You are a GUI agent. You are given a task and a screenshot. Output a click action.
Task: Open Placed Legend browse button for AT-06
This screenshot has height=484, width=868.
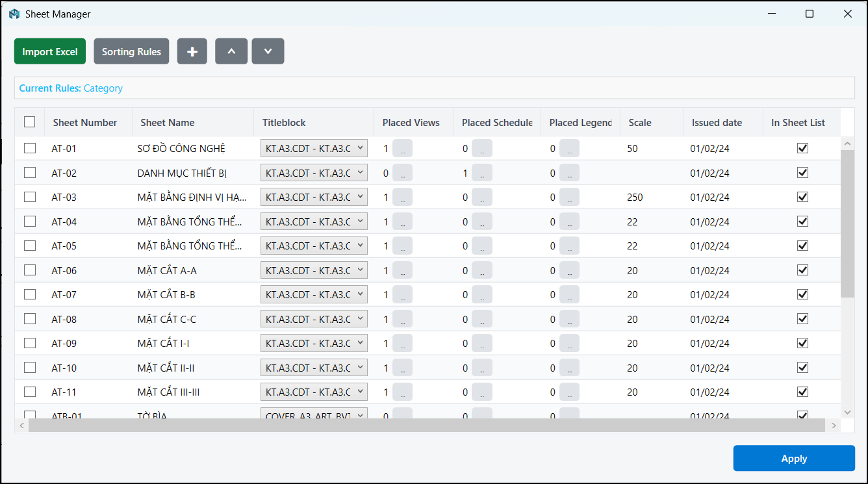click(x=569, y=270)
